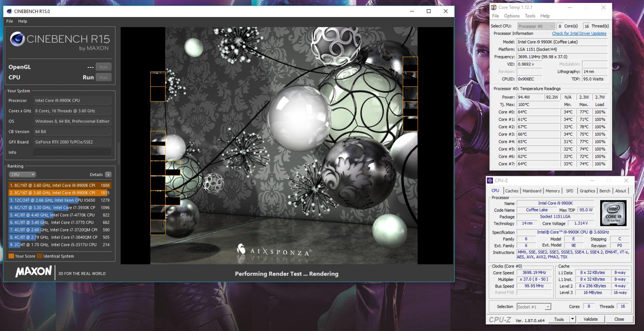Switch to the Memory tab in CPU-Z

pos(553,191)
